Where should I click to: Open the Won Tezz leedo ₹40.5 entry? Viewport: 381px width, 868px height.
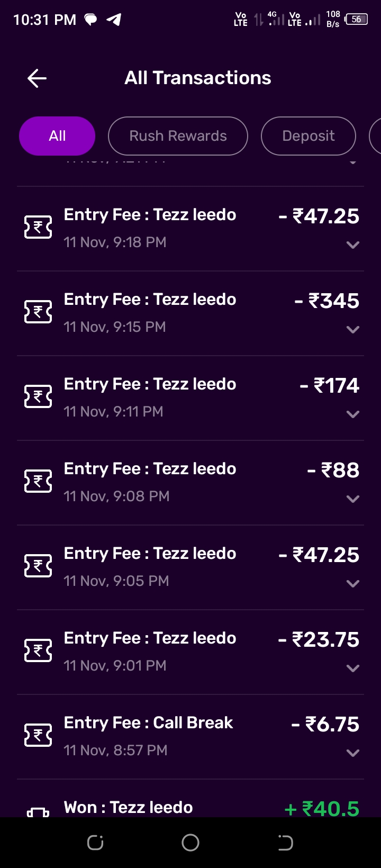[190, 808]
